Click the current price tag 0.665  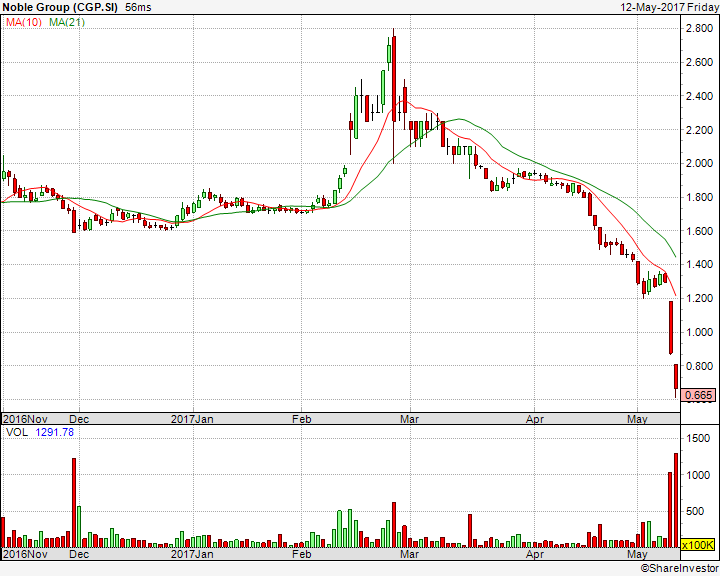pyautogui.click(x=698, y=395)
